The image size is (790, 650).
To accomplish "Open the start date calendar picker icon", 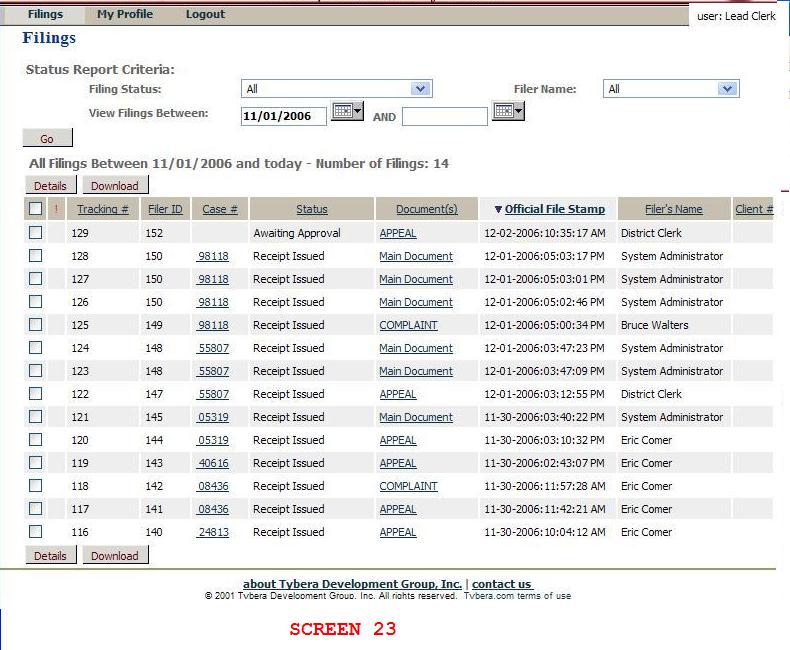I will pos(347,112).
